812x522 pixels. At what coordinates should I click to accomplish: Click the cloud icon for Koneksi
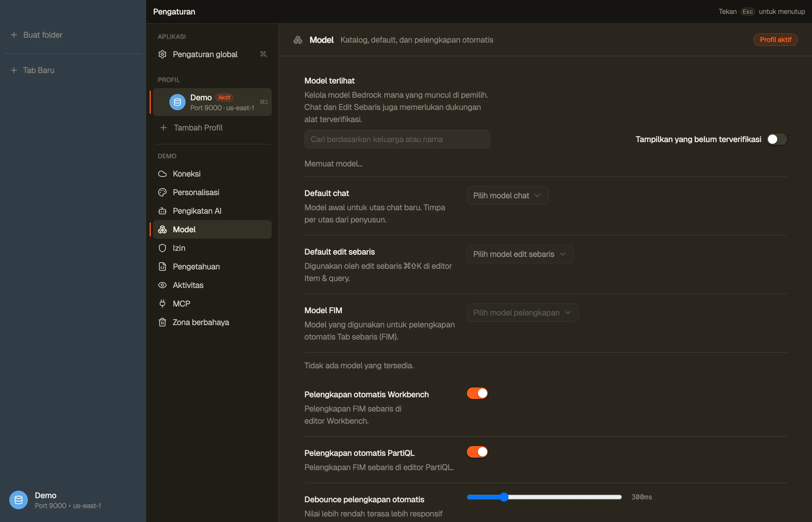pos(162,174)
